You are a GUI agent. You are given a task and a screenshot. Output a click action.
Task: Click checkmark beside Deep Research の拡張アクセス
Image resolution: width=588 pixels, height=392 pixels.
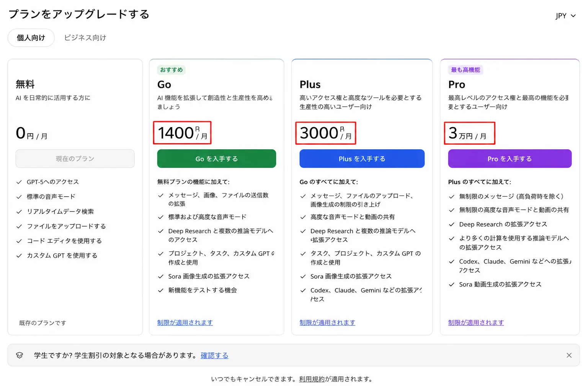point(452,225)
